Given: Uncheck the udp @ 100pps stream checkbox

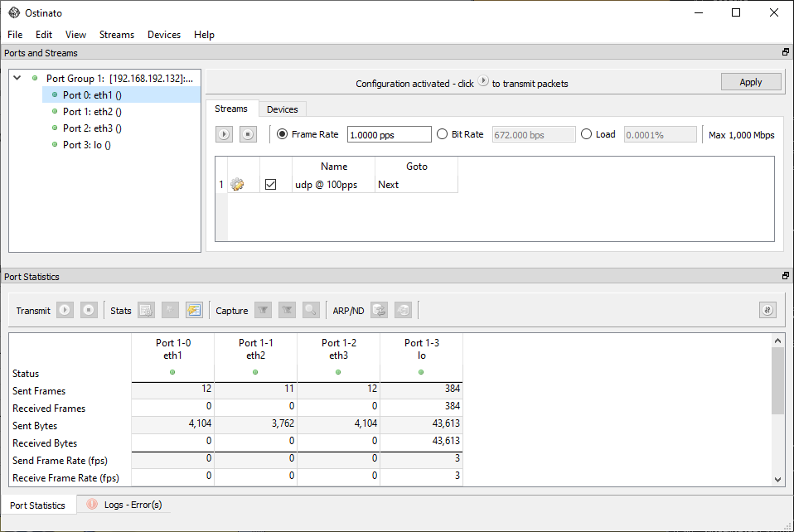Looking at the screenshot, I should point(270,185).
